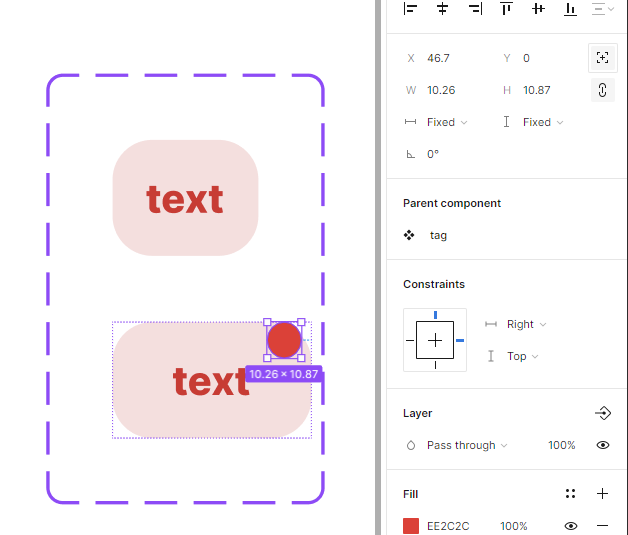Align vertical centers
The image size is (628, 535).
pyautogui.click(x=538, y=8)
